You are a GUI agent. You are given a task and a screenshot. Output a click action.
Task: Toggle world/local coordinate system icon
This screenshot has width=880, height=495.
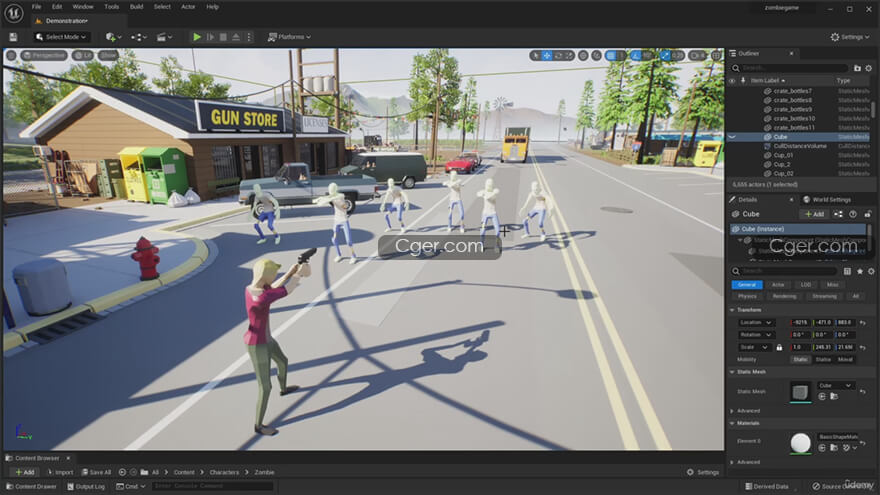tap(584, 56)
